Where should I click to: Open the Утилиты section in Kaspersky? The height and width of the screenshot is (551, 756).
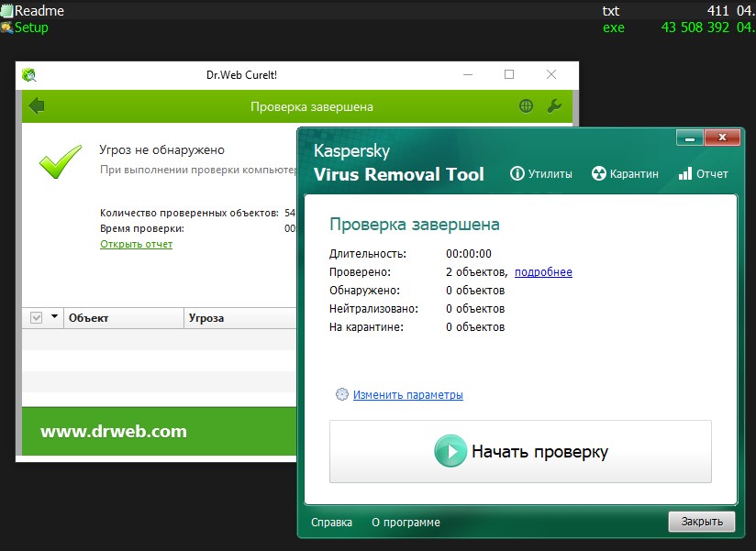(x=541, y=173)
